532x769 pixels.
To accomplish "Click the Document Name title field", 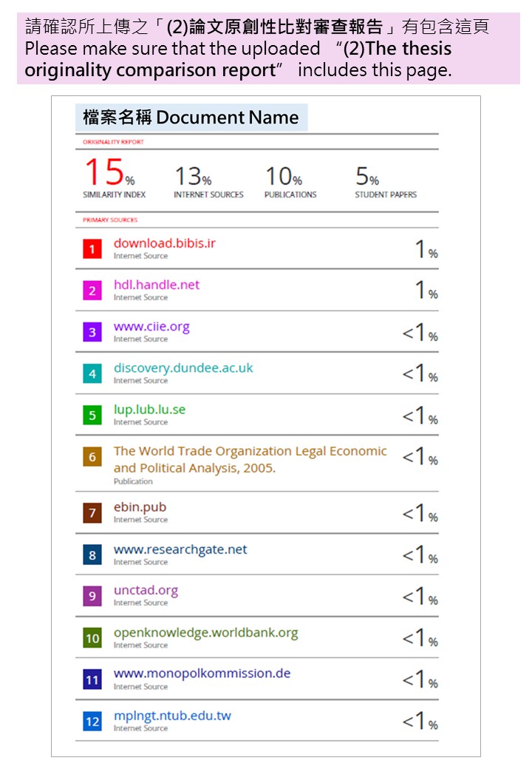I will tap(191, 118).
